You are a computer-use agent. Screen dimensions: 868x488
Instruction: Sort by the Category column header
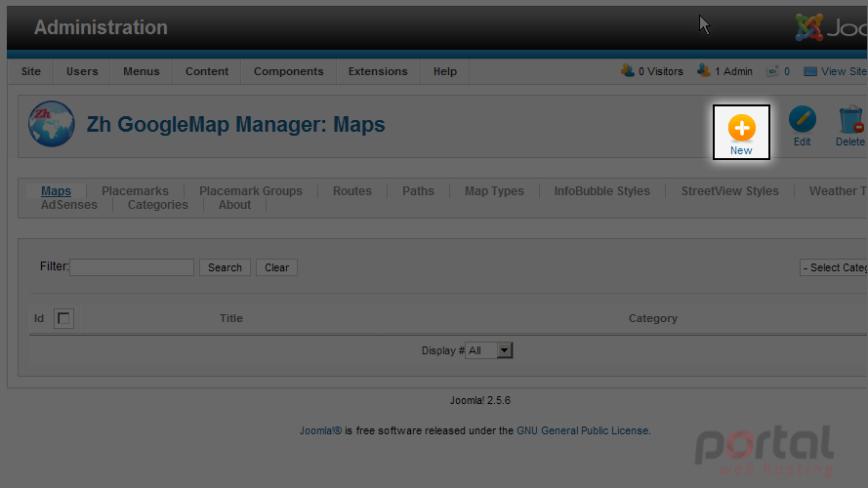click(652, 318)
